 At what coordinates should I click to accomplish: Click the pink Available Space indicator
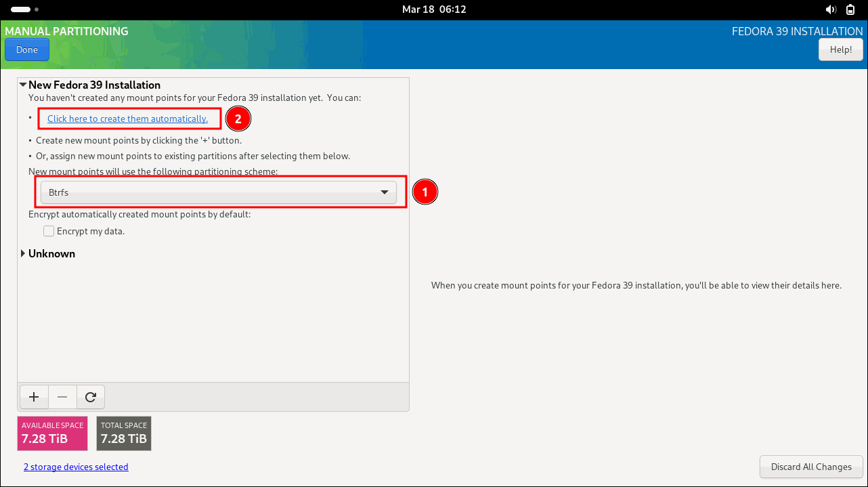coord(52,433)
